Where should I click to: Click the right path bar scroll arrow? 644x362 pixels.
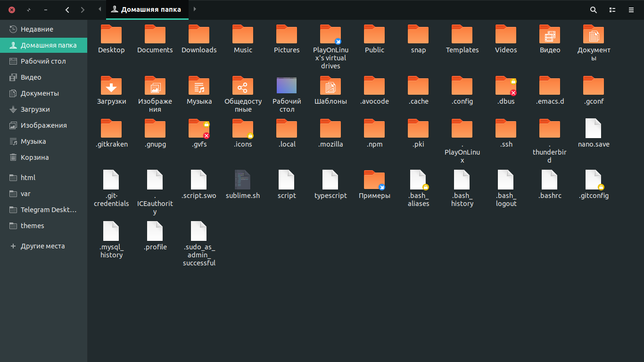(195, 9)
